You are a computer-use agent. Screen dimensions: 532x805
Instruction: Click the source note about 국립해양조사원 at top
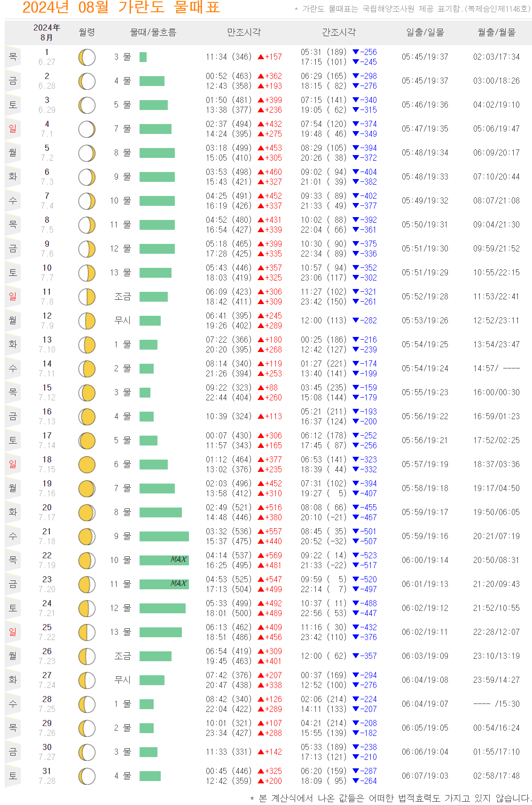pyautogui.click(x=413, y=9)
